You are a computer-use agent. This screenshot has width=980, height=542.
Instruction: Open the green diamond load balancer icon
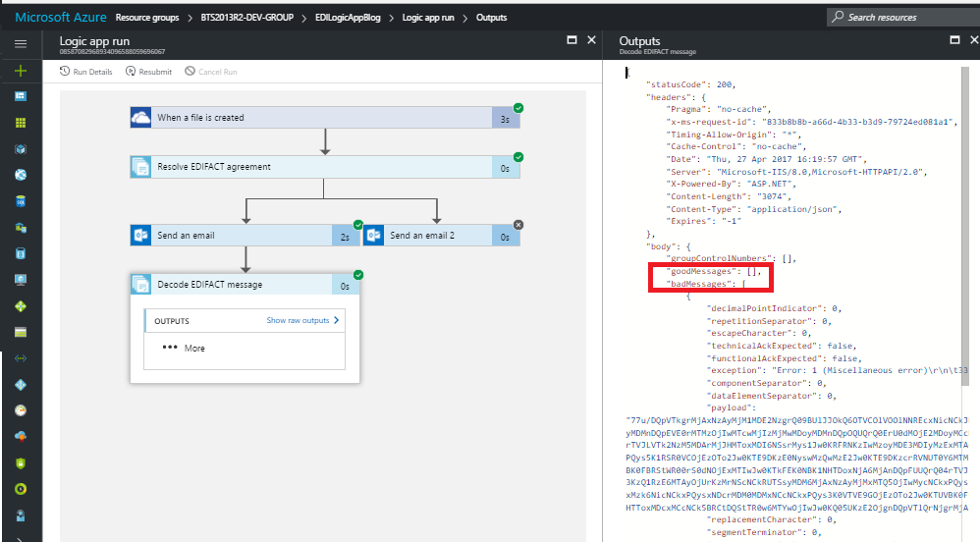21,306
